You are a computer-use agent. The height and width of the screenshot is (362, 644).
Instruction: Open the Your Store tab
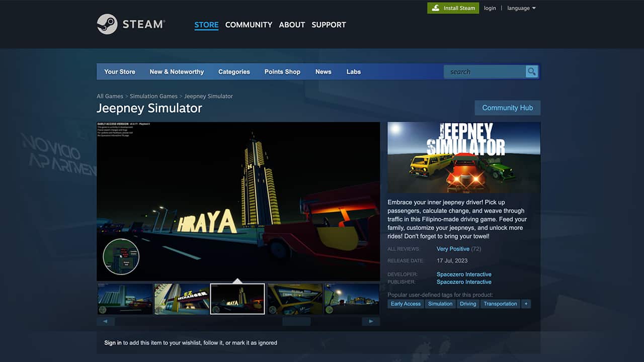pyautogui.click(x=120, y=72)
